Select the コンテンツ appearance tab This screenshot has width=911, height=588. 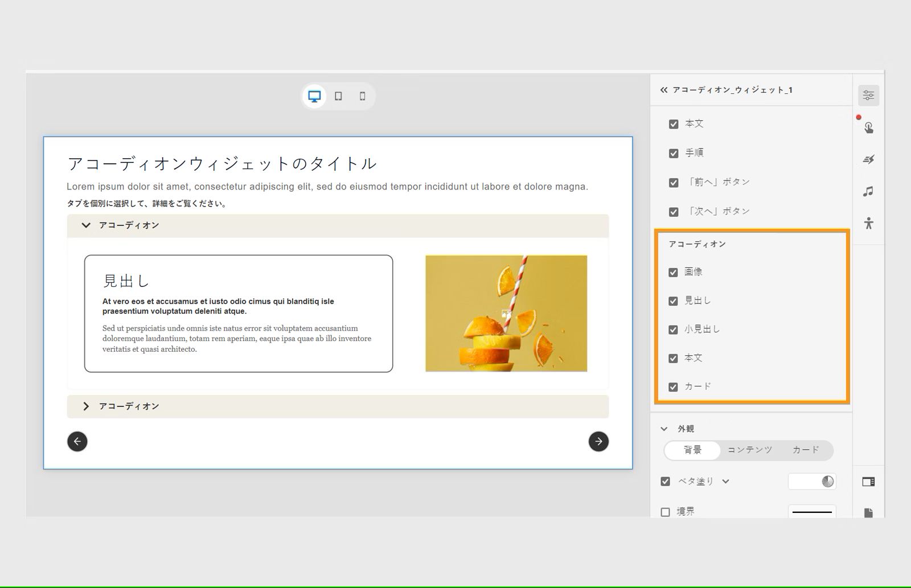[750, 450]
